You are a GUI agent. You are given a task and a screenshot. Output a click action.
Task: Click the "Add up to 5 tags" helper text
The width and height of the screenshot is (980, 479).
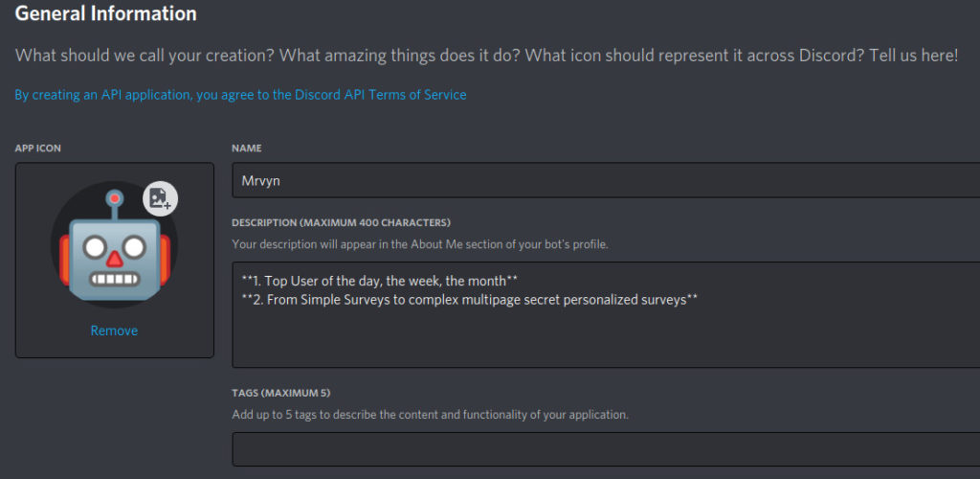click(430, 415)
